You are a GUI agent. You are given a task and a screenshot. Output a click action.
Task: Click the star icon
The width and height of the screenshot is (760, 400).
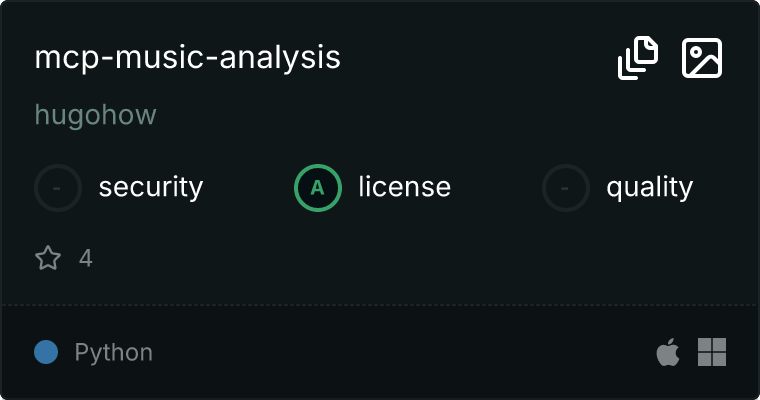pos(48,259)
